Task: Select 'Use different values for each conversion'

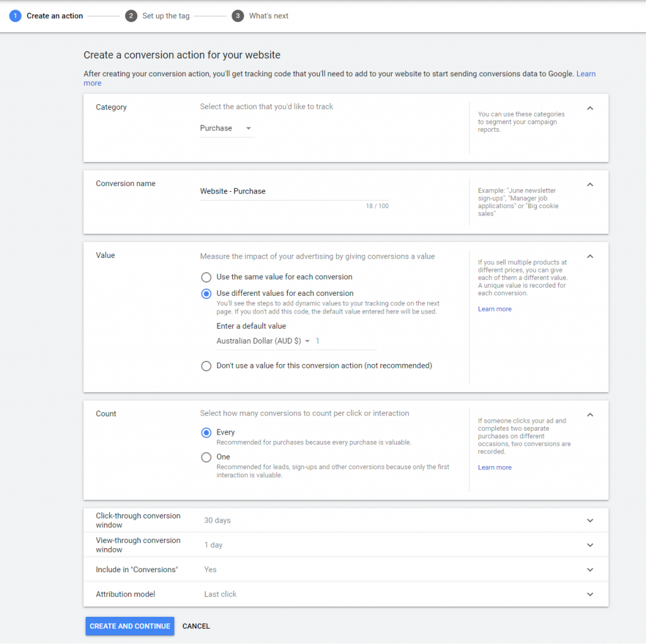Action: (x=206, y=294)
